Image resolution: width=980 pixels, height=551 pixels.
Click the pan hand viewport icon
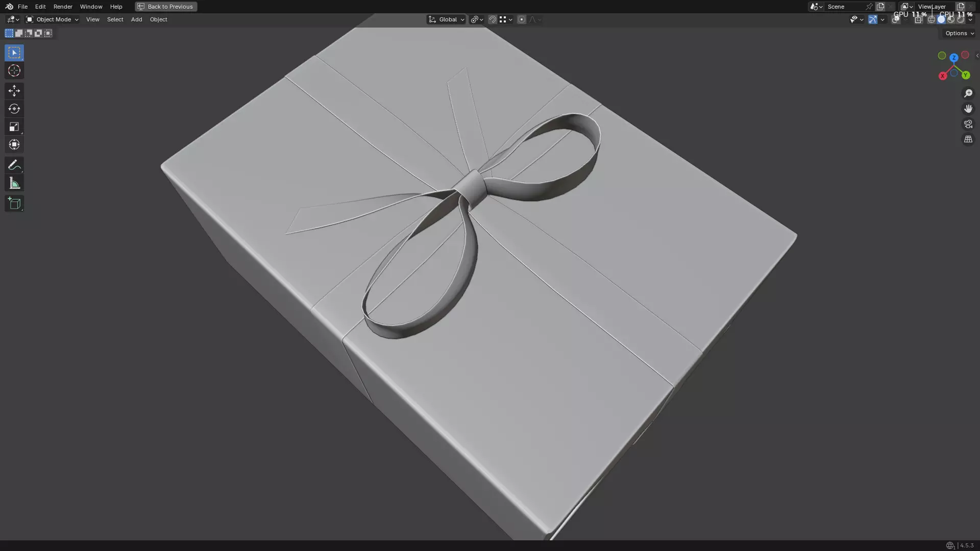point(968,109)
